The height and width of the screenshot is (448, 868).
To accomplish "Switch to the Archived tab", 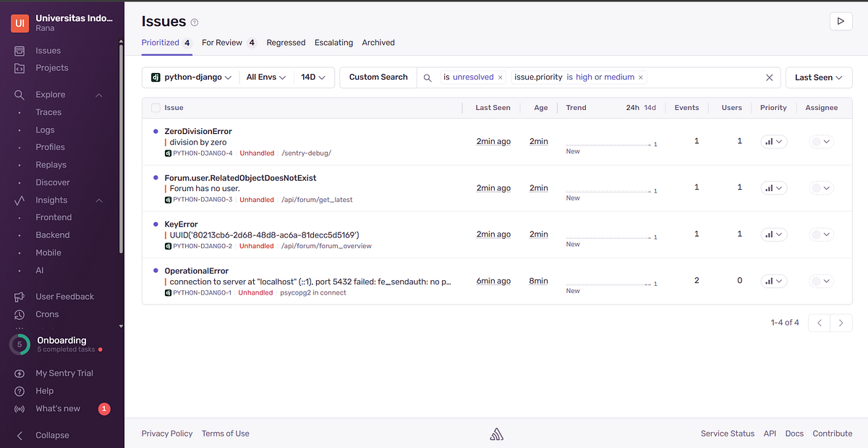I will tap(378, 43).
